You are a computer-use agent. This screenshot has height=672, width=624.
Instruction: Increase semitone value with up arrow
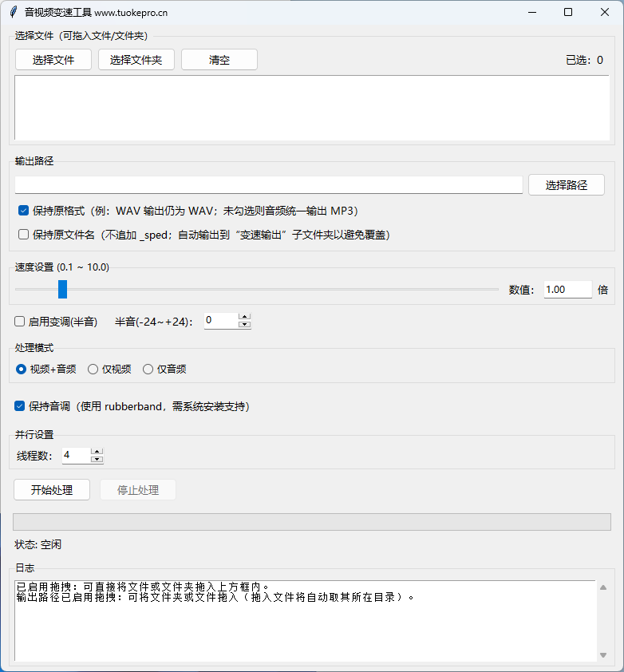(x=245, y=317)
